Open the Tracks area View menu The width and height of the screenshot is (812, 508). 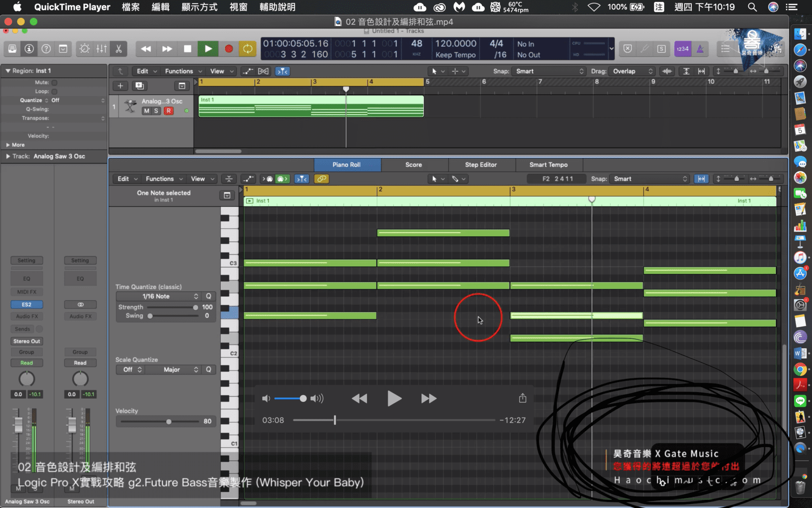pyautogui.click(x=222, y=71)
